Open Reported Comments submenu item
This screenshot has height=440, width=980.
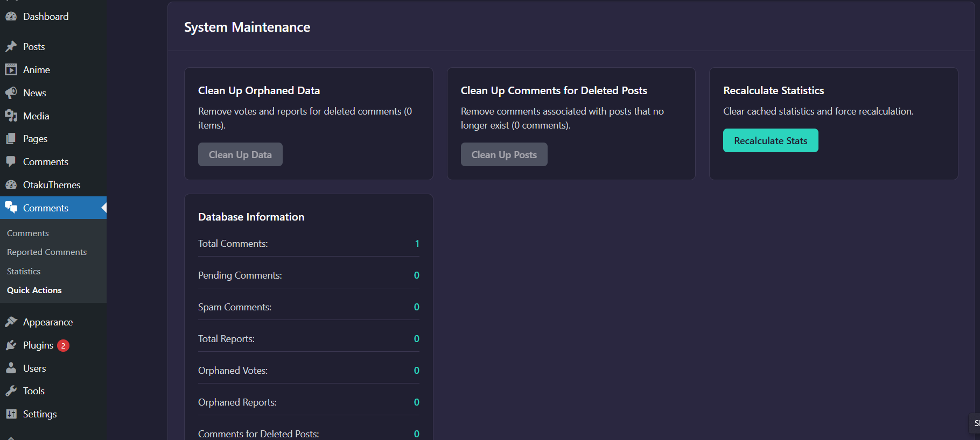tap(47, 252)
